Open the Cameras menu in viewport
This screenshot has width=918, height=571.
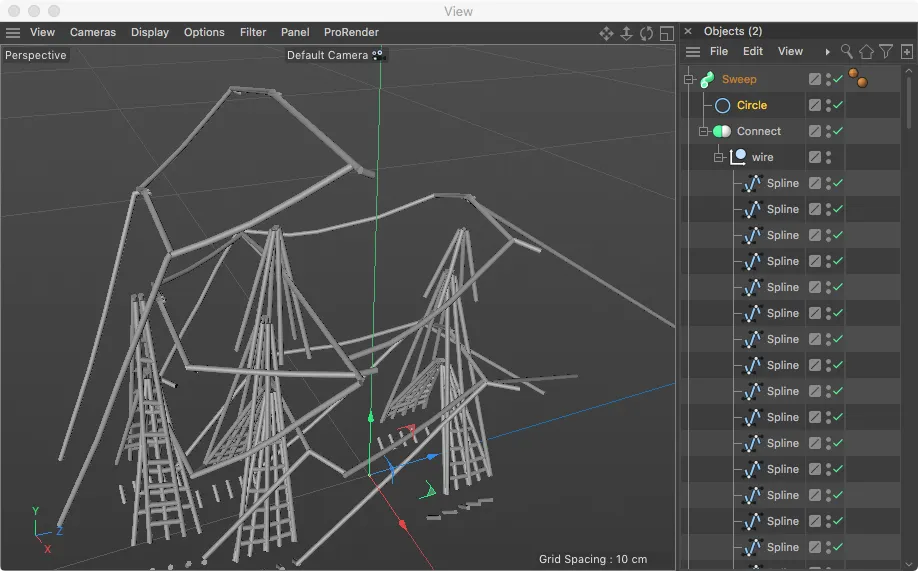click(x=92, y=32)
